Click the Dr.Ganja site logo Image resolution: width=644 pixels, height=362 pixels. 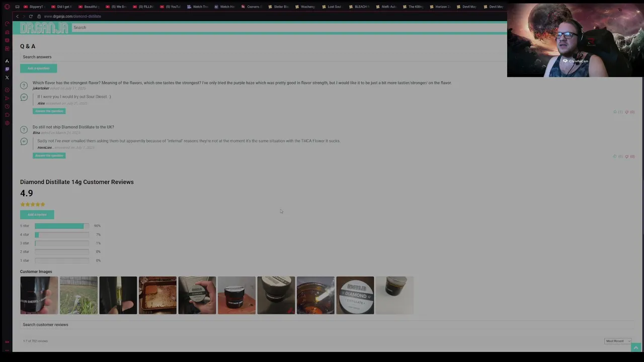pos(44,28)
